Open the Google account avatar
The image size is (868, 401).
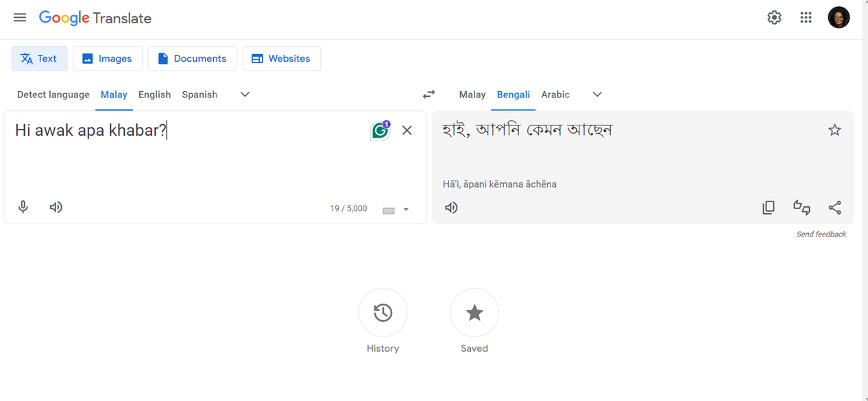(839, 18)
